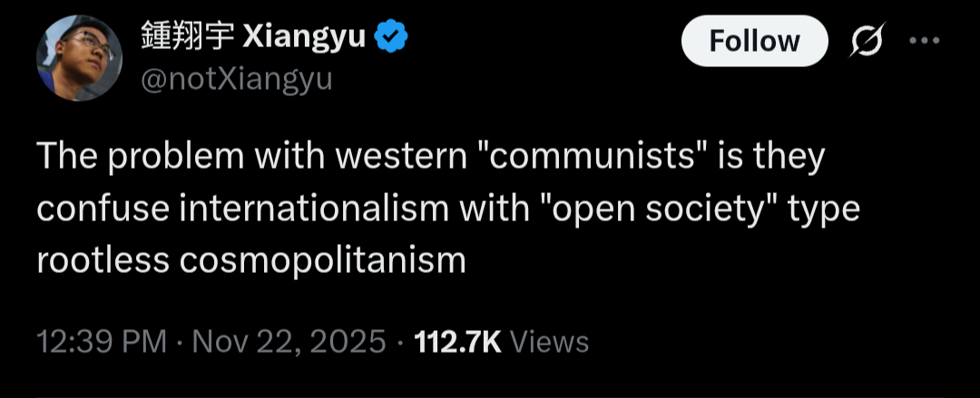Click the "Views" label
980x398 pixels.
tap(550, 342)
